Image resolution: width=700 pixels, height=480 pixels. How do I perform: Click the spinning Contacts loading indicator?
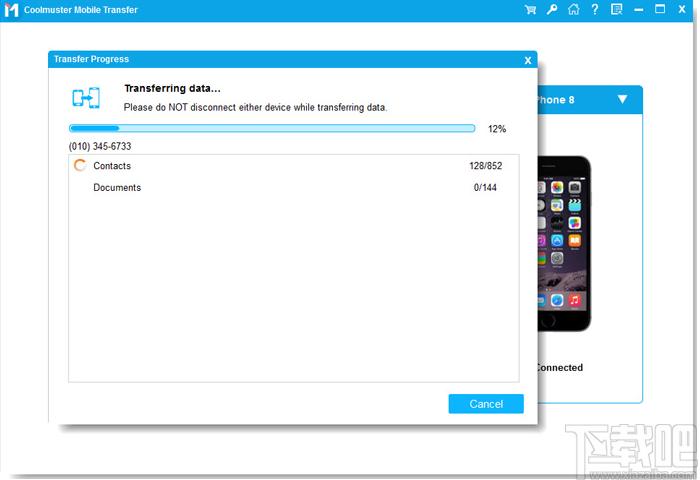pyautogui.click(x=80, y=166)
